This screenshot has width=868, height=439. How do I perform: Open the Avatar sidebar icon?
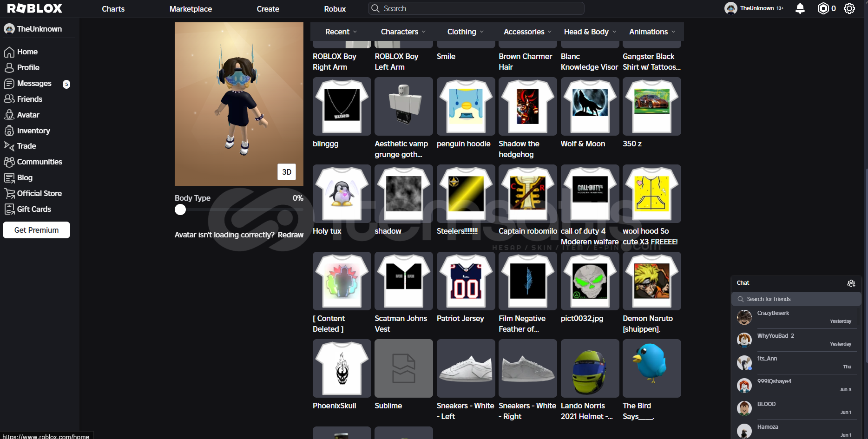(9, 115)
